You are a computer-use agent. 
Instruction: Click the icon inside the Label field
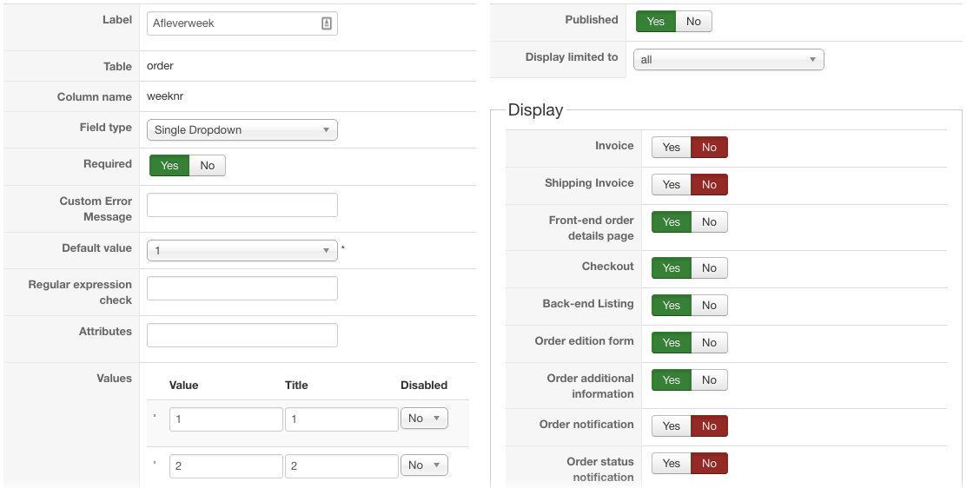click(327, 23)
